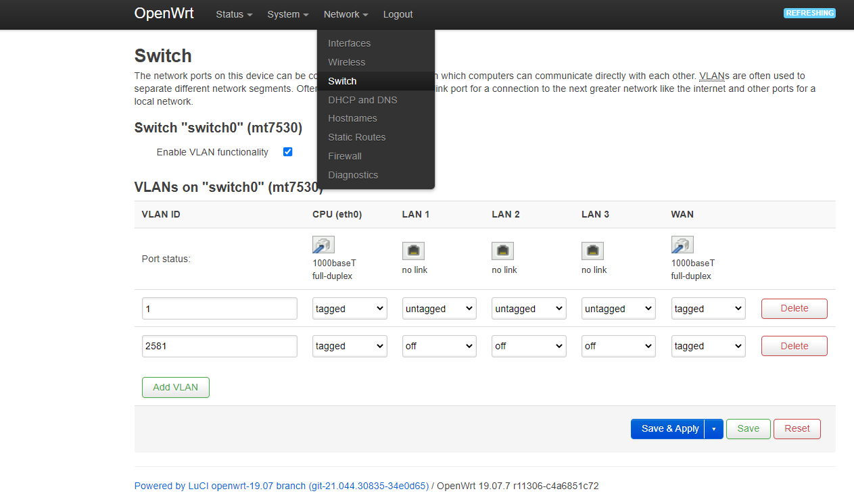854x504 pixels.
Task: Click the Reset button
Action: click(x=797, y=429)
